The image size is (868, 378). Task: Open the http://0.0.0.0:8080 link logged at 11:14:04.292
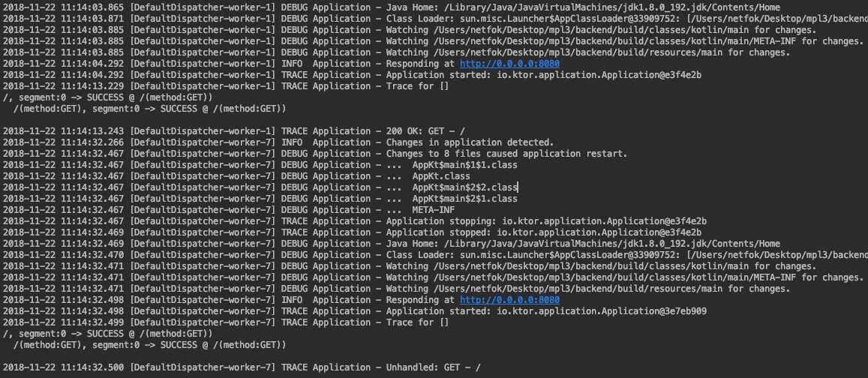coord(509,64)
